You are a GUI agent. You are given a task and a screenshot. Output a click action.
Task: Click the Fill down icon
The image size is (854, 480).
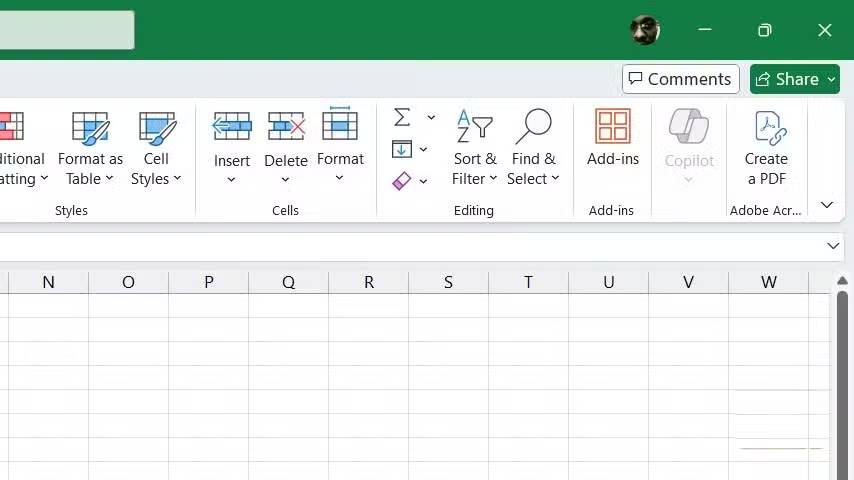(x=402, y=150)
